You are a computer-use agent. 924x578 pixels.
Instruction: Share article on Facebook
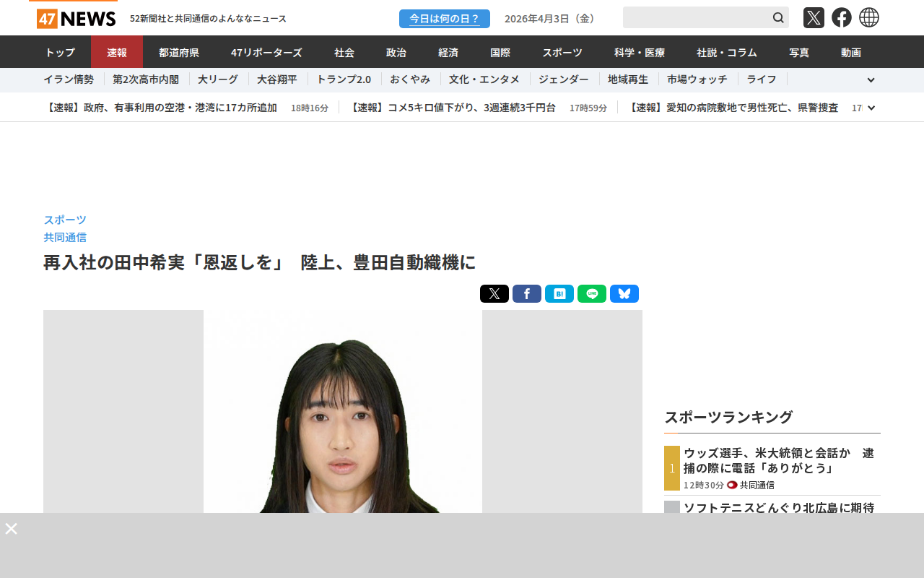coord(527,294)
